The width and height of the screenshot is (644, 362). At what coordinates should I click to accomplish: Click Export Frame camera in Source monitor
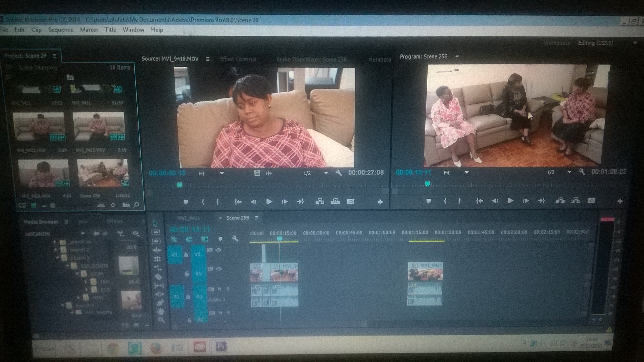coord(351,201)
